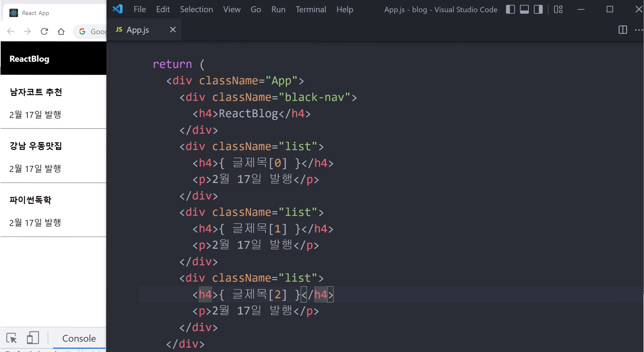Open the File menu

(x=139, y=10)
